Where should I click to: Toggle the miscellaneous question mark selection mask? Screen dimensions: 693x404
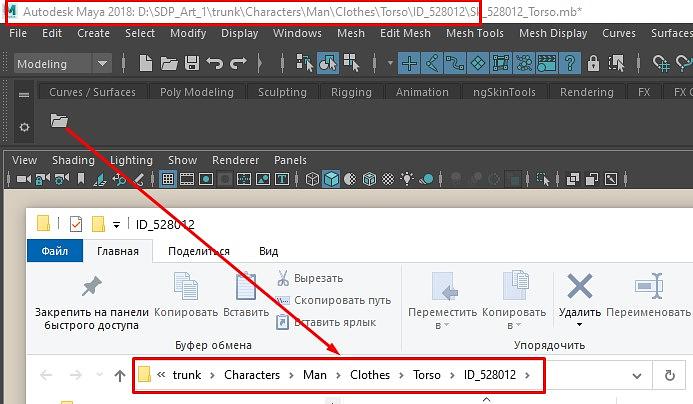coord(570,63)
